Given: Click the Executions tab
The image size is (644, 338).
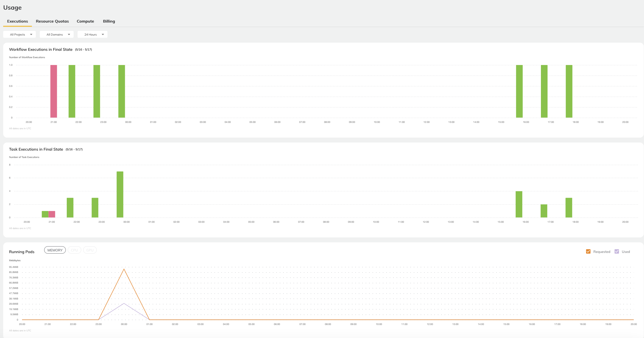Looking at the screenshot, I should [17, 21].
